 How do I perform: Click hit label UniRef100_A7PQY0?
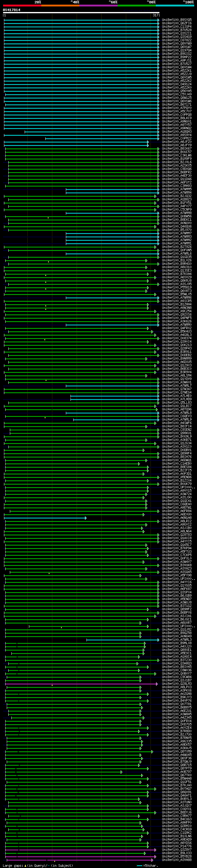pos(177,108)
